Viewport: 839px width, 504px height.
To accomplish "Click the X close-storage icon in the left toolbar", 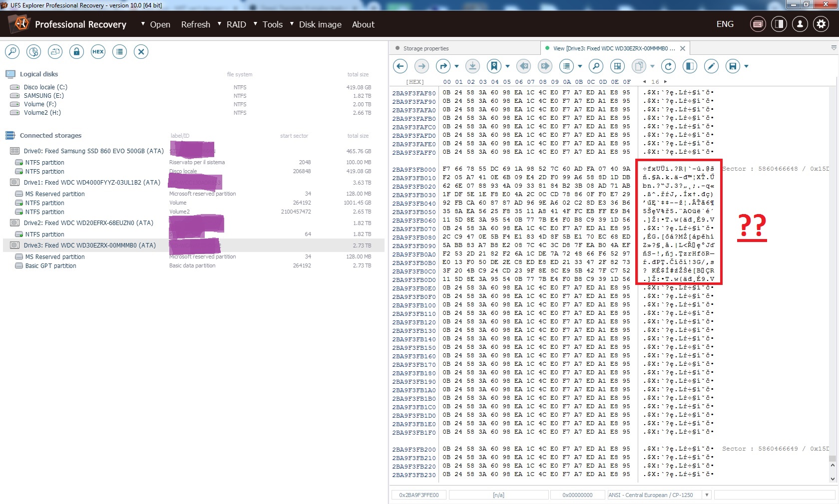I will pos(141,51).
